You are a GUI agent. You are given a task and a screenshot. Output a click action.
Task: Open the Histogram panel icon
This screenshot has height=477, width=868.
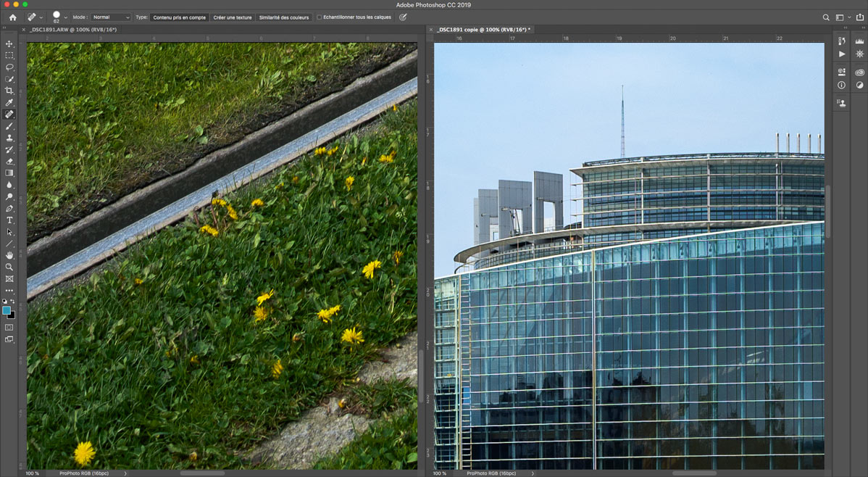[859, 42]
